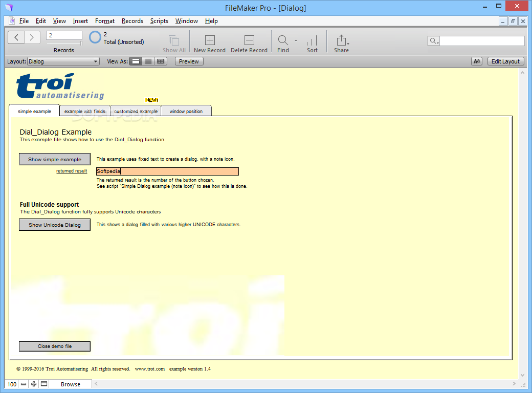Toggle status toolbar visibility icon

44,384
